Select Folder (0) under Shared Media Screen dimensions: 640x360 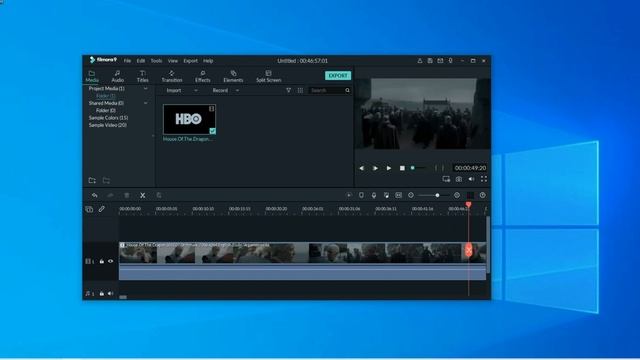point(106,111)
